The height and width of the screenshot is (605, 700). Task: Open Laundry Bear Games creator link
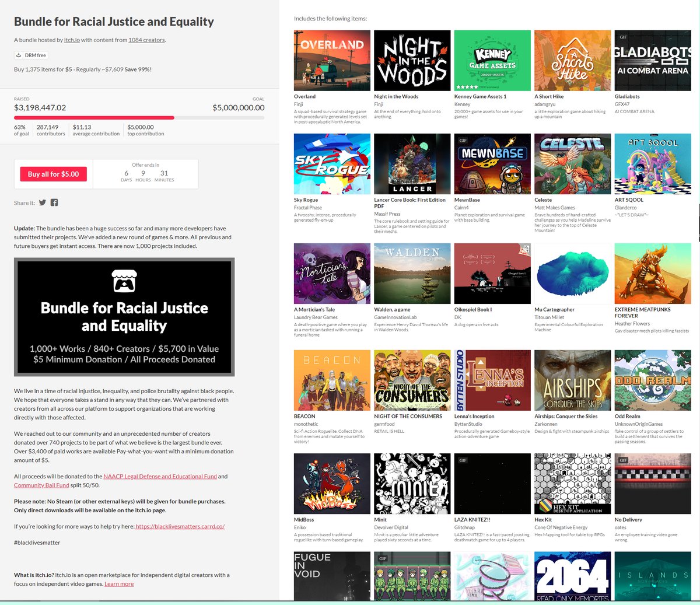click(x=316, y=317)
